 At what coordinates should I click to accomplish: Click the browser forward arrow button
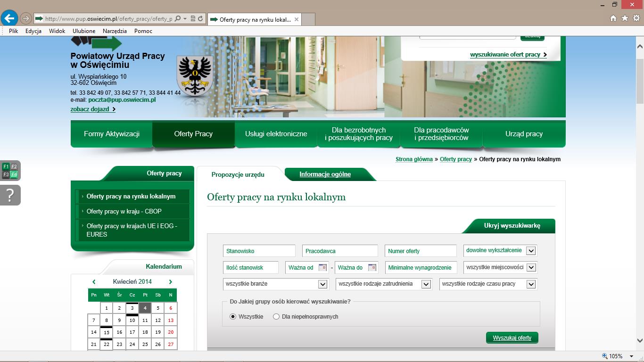click(x=26, y=18)
